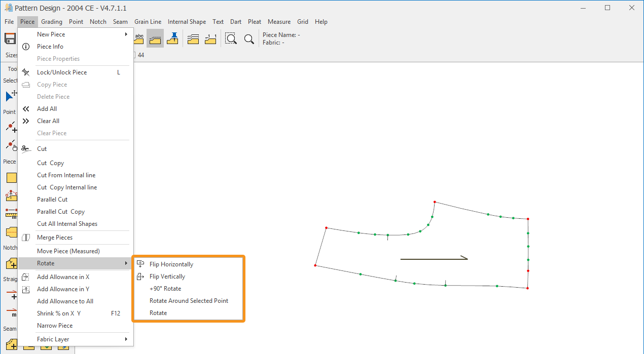Click the stacked layers piece toolbar icon
Viewport: 644px width, 354px height.
pos(193,39)
